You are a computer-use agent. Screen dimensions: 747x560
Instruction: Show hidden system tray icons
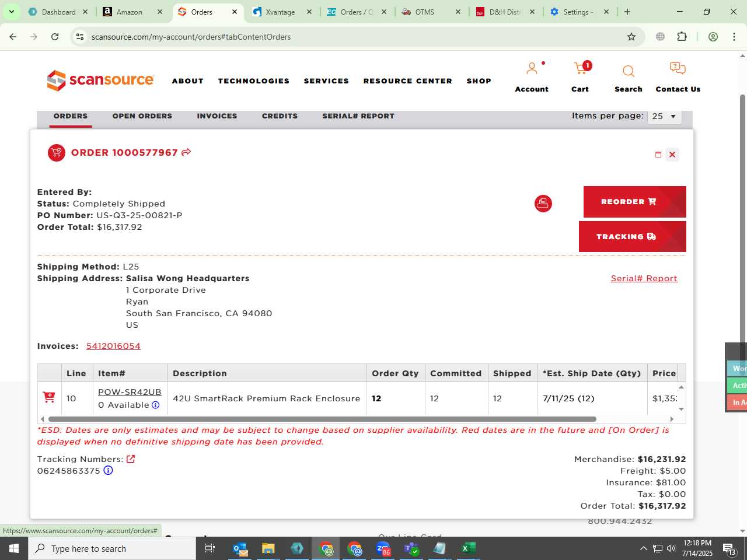(x=643, y=548)
